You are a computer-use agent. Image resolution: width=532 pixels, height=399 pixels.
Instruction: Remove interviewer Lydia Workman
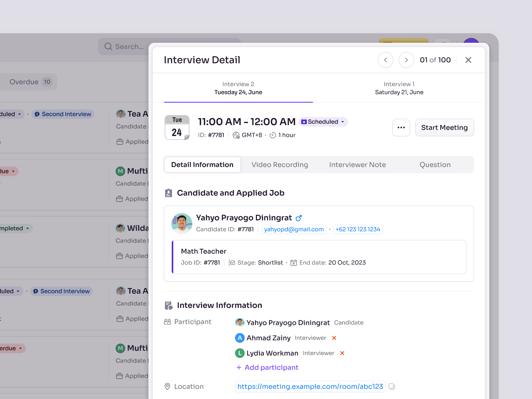coord(342,353)
